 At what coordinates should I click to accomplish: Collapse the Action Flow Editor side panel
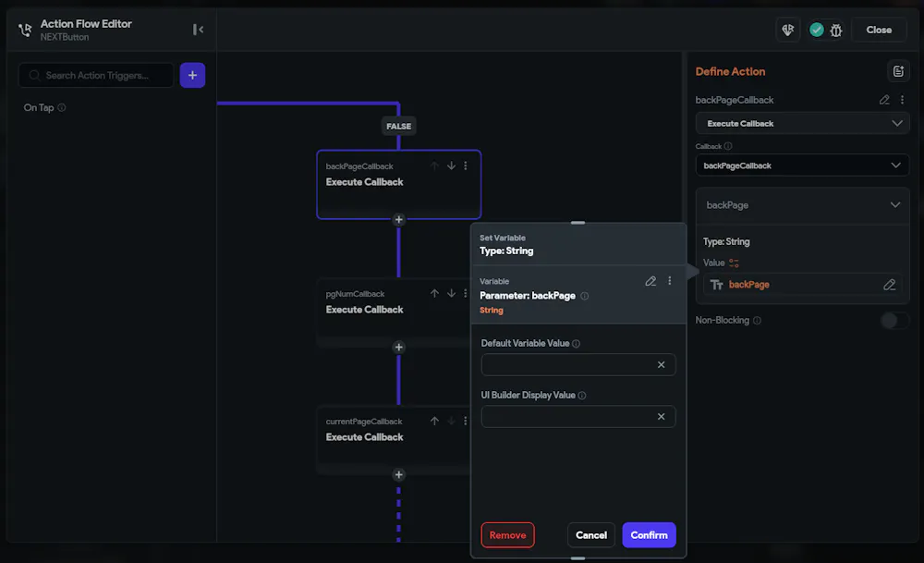[198, 30]
